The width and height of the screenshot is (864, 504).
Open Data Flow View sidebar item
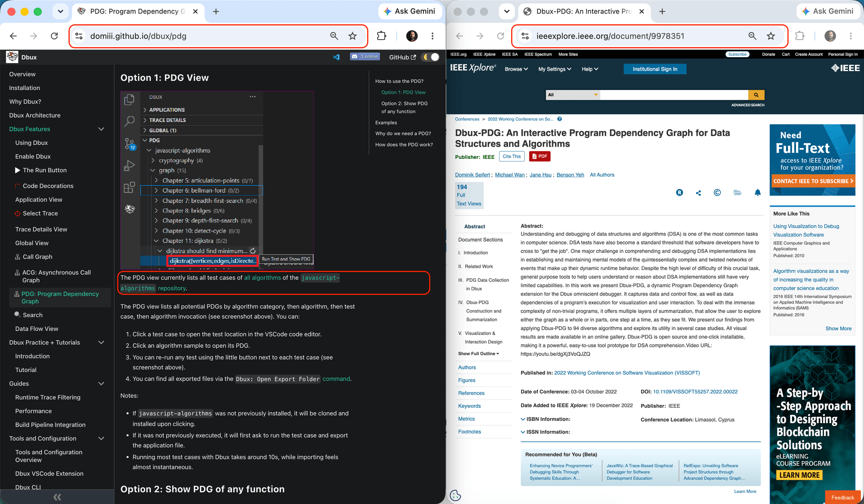point(37,329)
